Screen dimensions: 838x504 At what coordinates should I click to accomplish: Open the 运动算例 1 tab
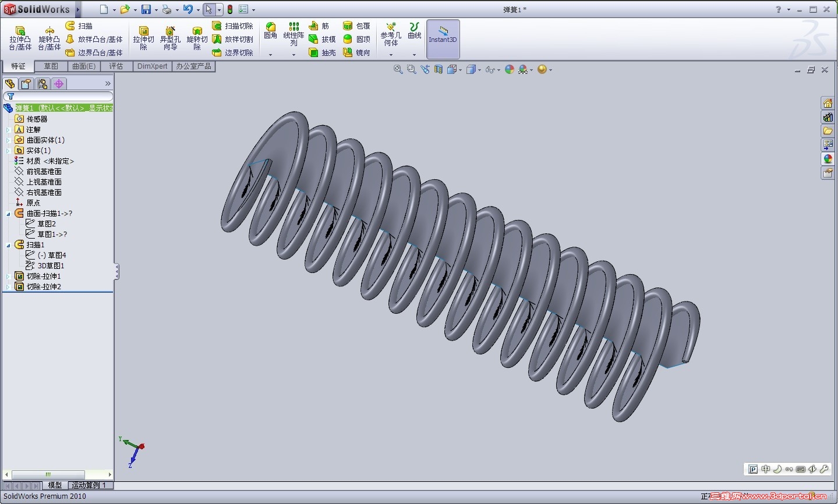pyautogui.click(x=90, y=485)
